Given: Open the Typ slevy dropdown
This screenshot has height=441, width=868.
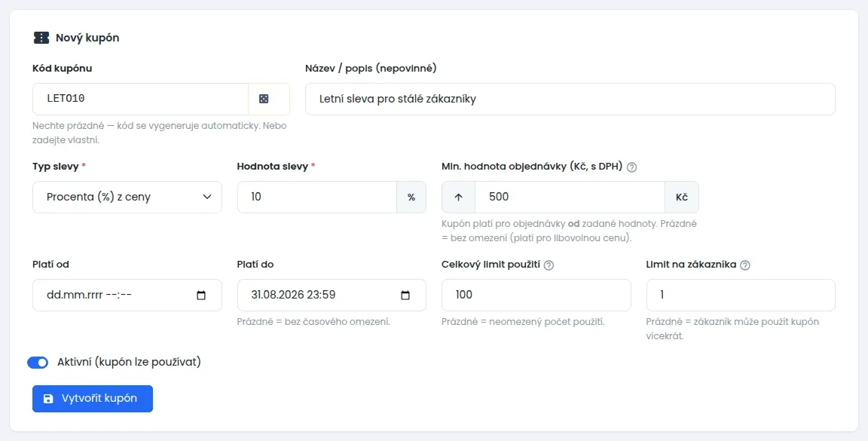Looking at the screenshot, I should pos(127,198).
